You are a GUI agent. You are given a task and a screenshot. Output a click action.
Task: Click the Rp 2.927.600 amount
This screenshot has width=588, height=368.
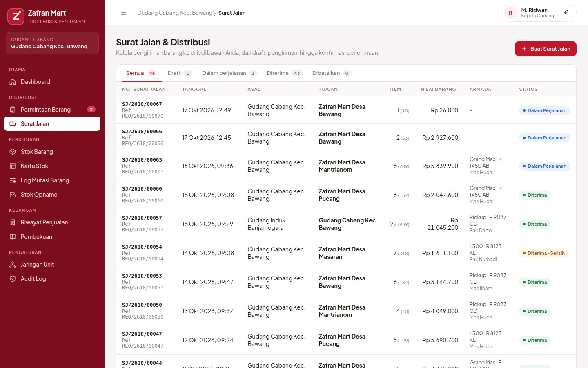[x=440, y=138]
